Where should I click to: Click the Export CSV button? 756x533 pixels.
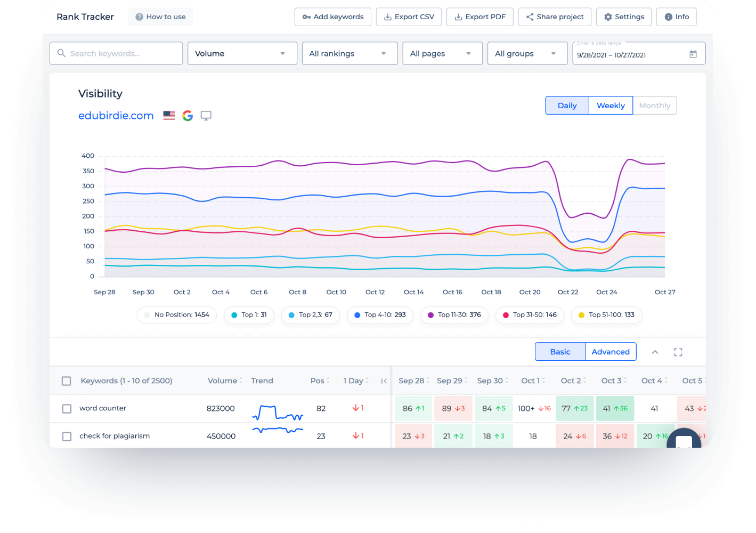(x=409, y=17)
